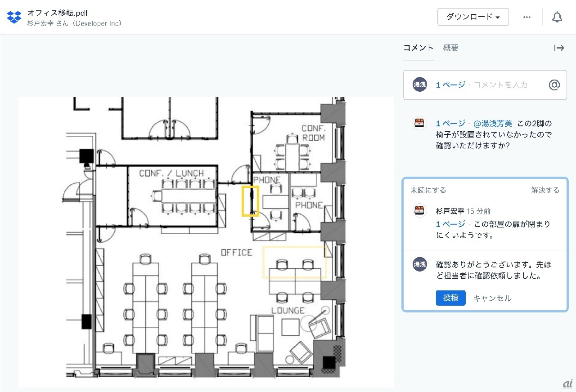
Task: Open the three-dot more options menu
Action: (x=527, y=17)
